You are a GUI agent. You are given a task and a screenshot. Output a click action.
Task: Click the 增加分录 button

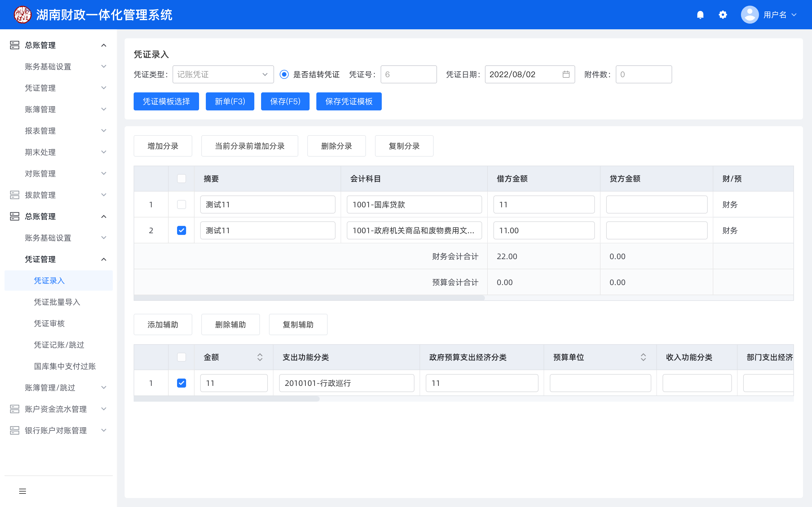click(x=163, y=146)
